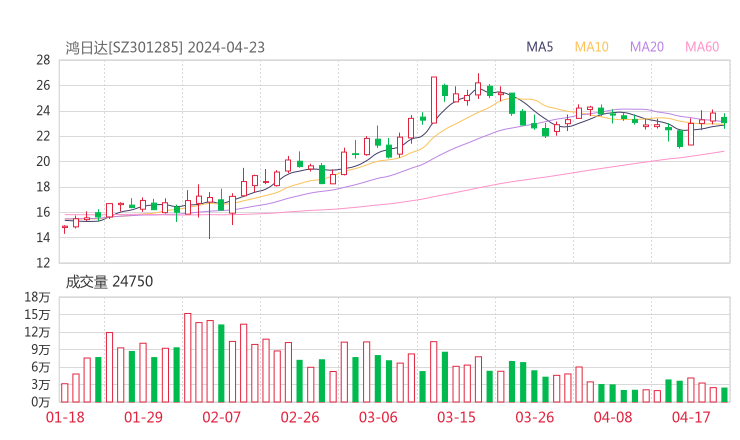Click the 0万 volume axis label

coord(41,402)
